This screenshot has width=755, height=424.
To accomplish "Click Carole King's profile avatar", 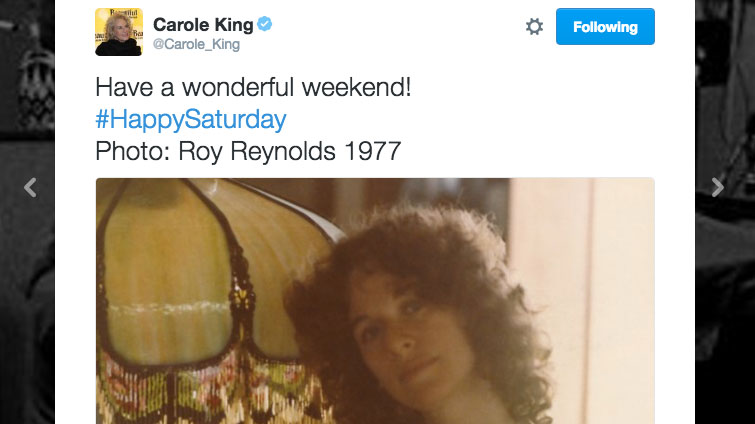I will 119,32.
